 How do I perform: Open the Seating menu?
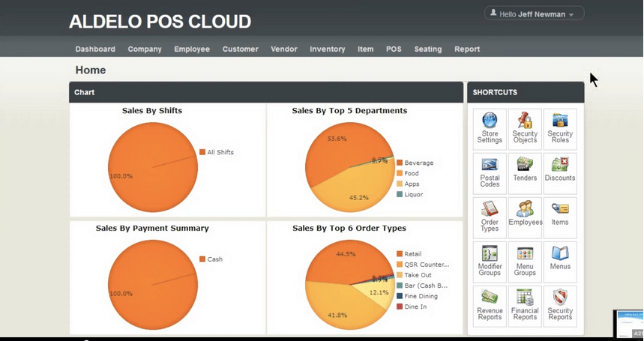point(428,49)
